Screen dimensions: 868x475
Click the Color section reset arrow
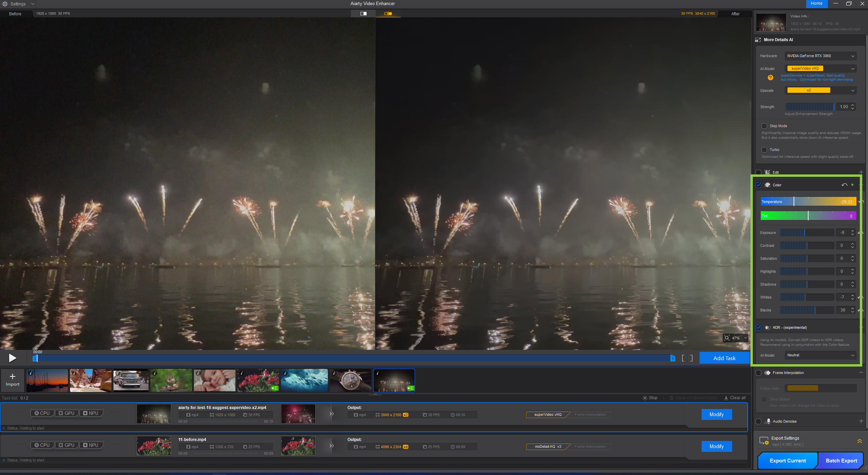click(x=844, y=185)
